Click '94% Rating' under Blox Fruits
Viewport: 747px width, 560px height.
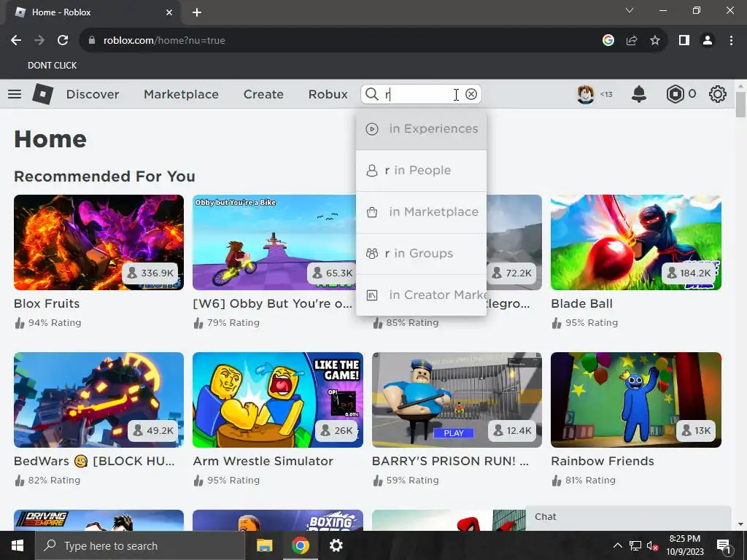click(54, 323)
